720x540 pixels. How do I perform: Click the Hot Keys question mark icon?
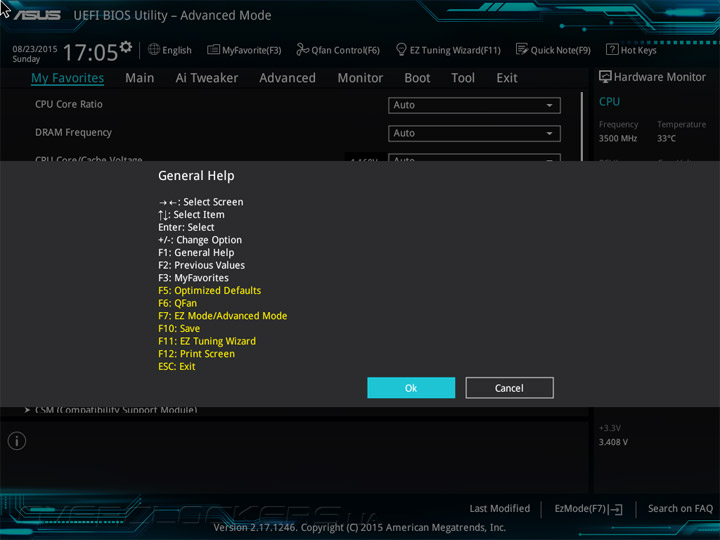tap(612, 49)
